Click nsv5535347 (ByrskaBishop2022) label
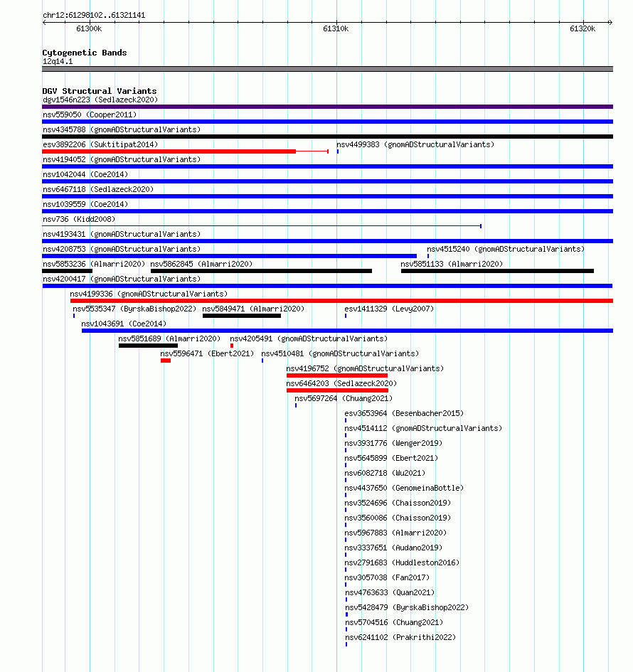Viewport: 633px width, 672px height. coord(134,309)
